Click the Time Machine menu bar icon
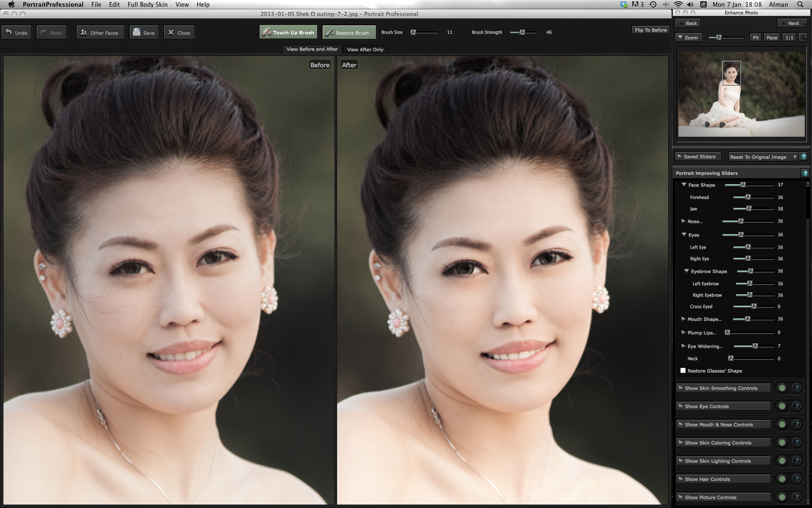812x508 pixels. (653, 4)
